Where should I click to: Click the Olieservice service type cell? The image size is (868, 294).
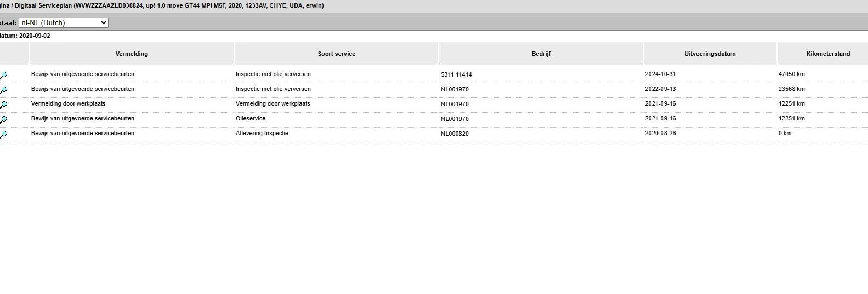[x=251, y=118]
